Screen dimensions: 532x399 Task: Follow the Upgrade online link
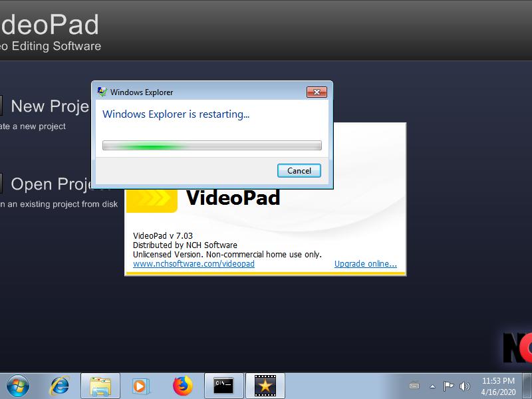[365, 263]
